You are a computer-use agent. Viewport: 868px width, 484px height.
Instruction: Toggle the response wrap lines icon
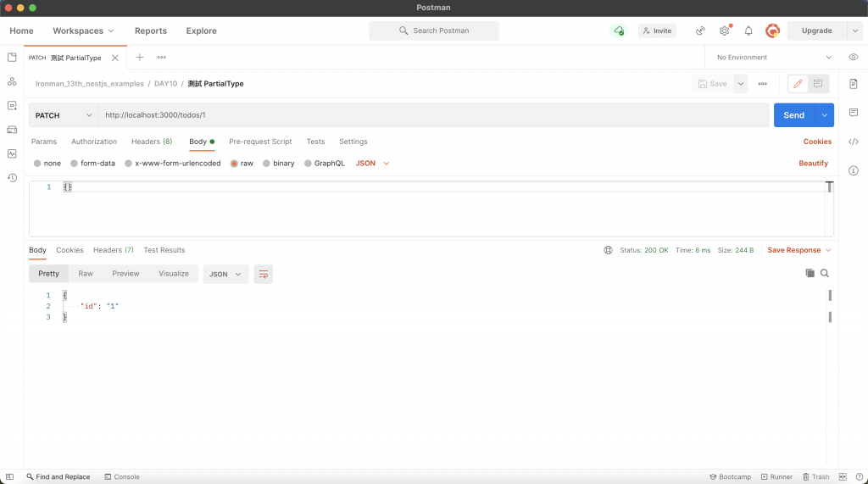click(263, 274)
